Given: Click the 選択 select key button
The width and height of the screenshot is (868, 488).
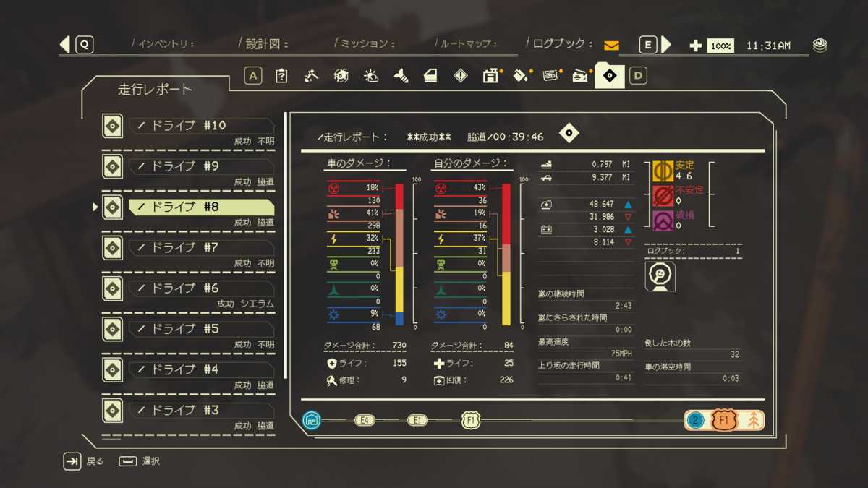Looking at the screenshot, I should pos(128,461).
